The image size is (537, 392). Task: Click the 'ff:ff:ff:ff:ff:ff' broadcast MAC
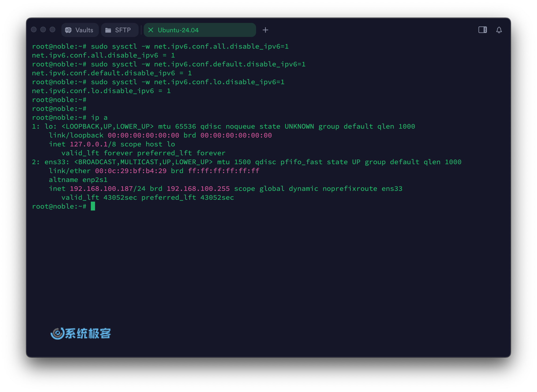click(224, 171)
